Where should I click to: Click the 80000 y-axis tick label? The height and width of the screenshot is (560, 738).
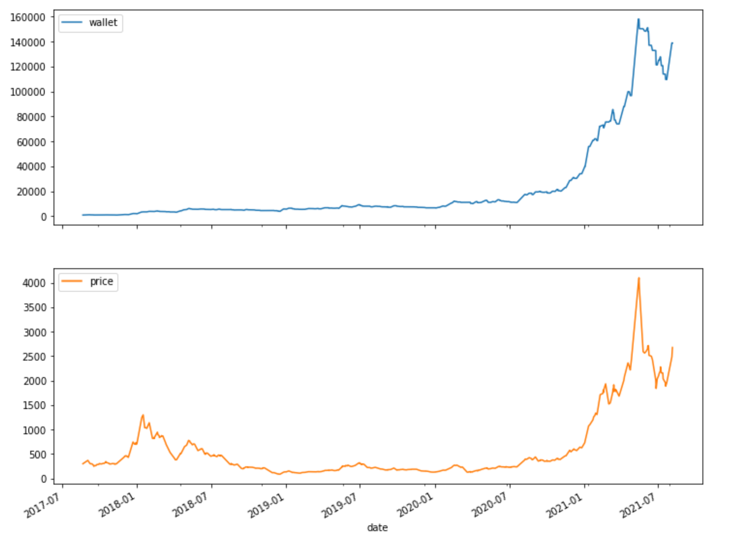pyautogui.click(x=31, y=117)
